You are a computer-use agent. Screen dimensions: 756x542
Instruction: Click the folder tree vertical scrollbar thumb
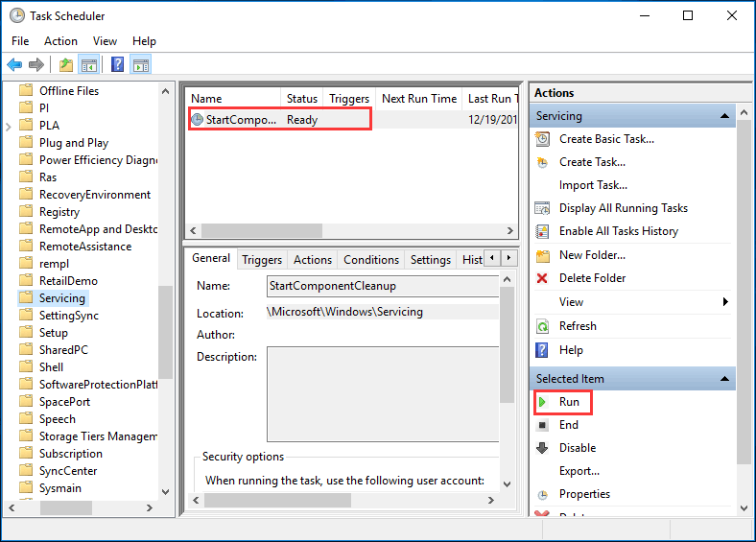165,332
